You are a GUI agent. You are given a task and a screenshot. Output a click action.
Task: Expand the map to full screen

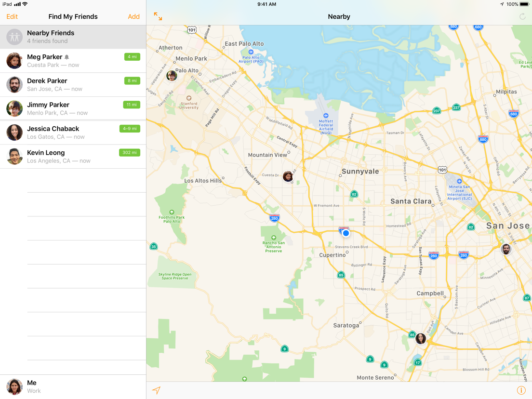pyautogui.click(x=158, y=16)
